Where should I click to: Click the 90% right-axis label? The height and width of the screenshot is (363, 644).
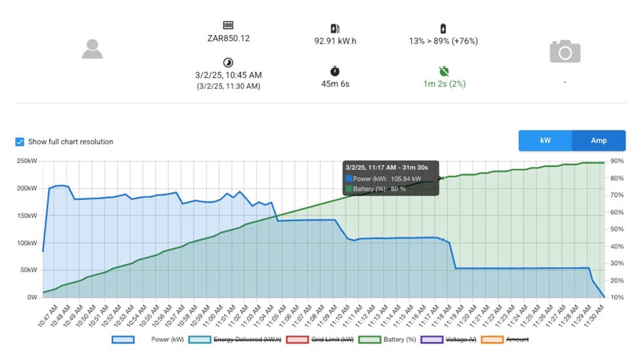617,161
